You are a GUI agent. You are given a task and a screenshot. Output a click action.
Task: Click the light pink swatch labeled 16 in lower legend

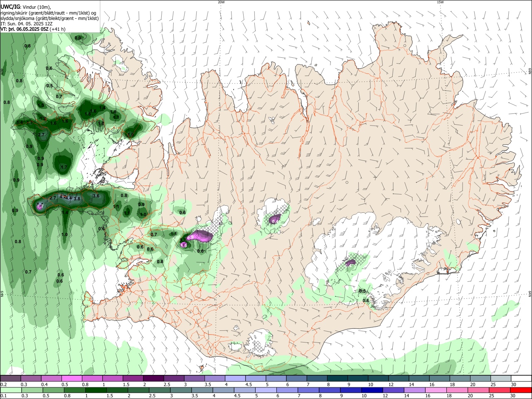click(x=436, y=390)
